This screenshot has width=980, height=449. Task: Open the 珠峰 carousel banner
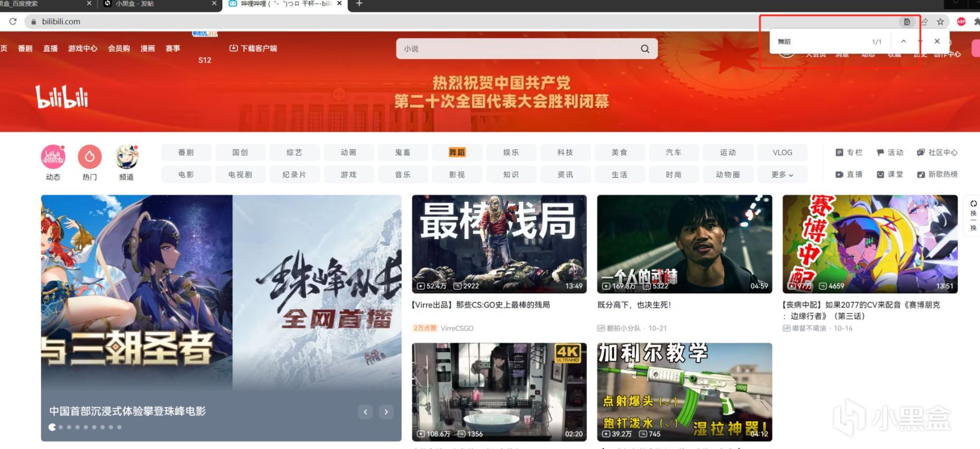(x=221, y=318)
